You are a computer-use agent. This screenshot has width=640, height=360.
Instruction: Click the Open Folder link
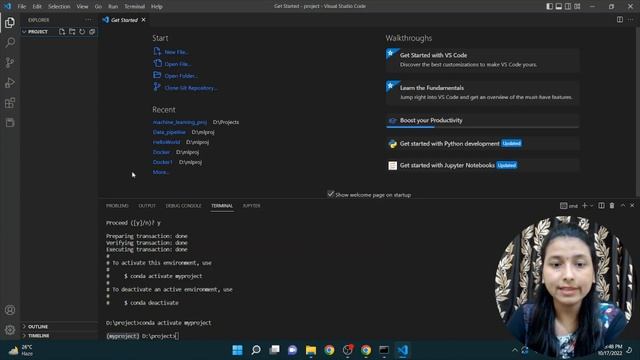181,76
